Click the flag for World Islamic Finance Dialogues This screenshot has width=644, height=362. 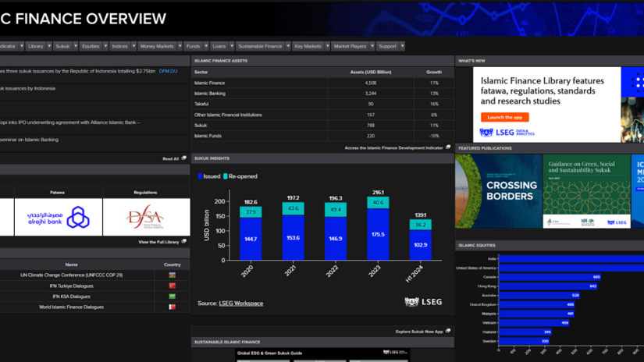coord(172,307)
